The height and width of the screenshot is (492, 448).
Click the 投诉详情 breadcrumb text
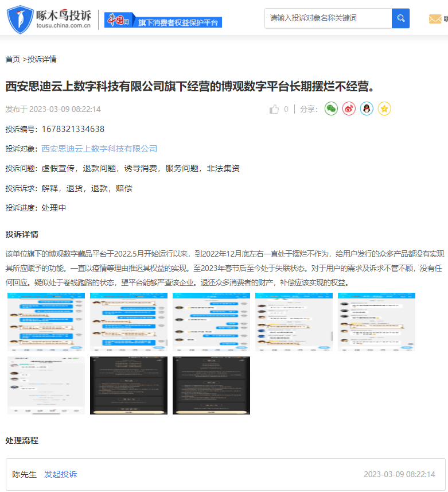pos(42,59)
